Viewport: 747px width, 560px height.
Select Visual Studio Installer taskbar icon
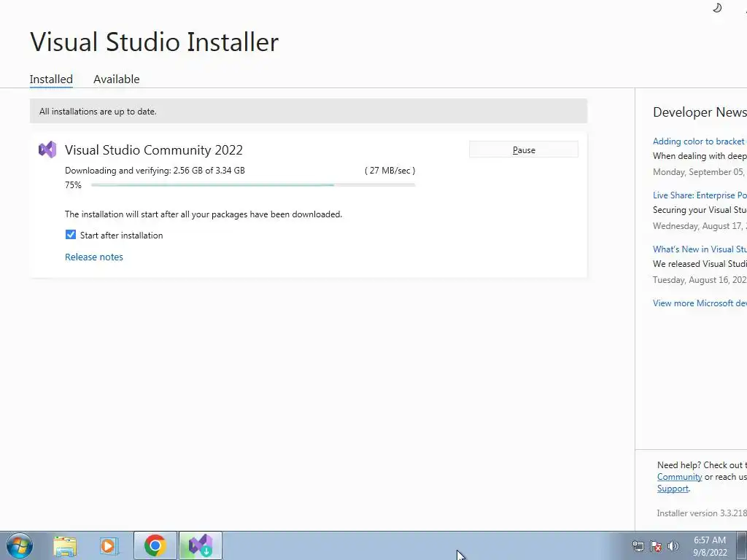point(201,545)
